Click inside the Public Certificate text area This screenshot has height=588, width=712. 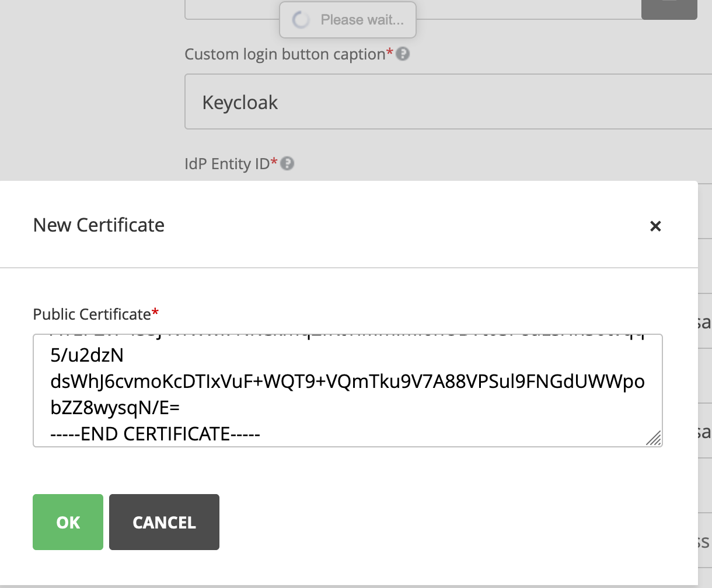pos(348,390)
